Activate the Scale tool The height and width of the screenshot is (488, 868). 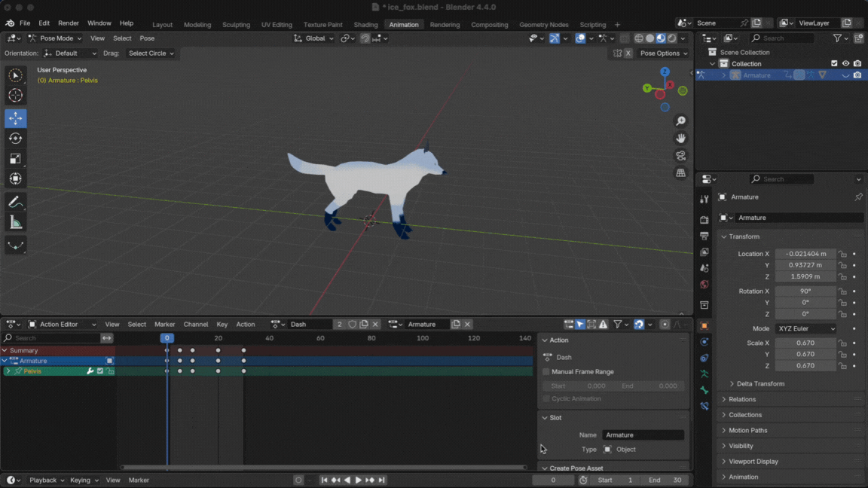pos(16,159)
